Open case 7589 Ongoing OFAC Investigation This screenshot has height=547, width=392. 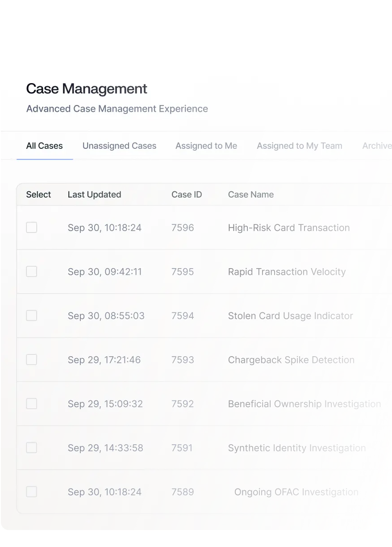pos(296,492)
